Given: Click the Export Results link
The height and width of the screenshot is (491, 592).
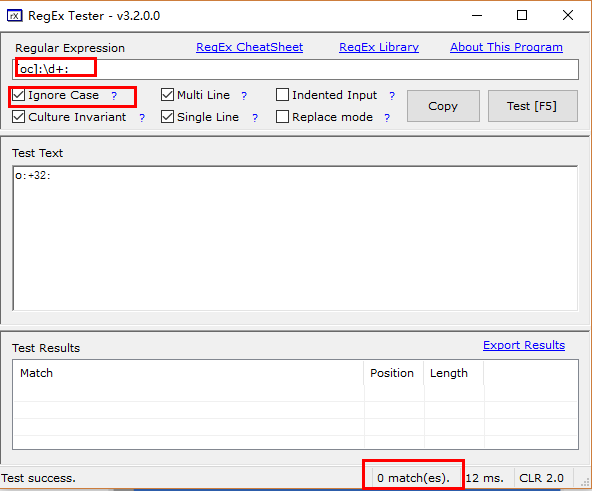Looking at the screenshot, I should point(524,345).
